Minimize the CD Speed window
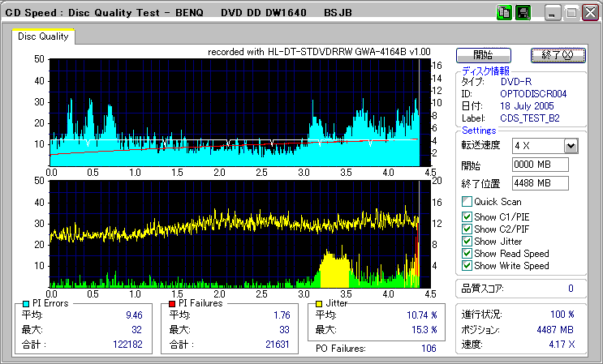Image resolution: width=603 pixels, height=364 pixels. pos(553,13)
